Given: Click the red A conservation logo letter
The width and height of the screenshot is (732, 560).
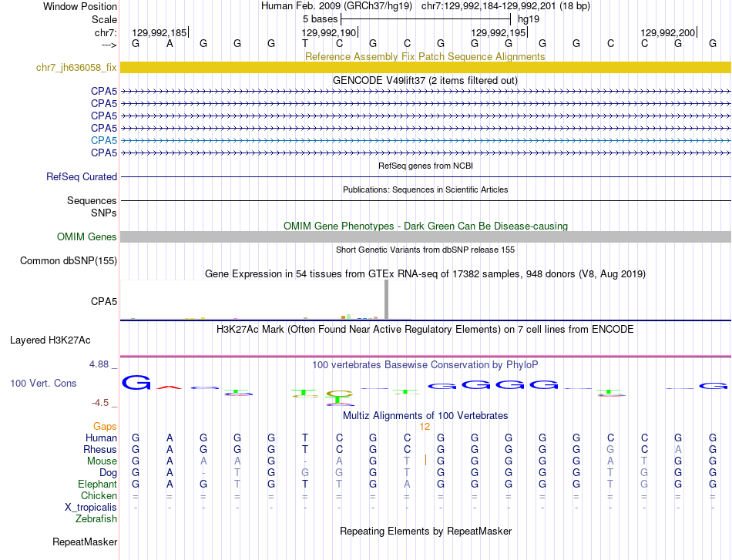Looking at the screenshot, I should [169, 387].
